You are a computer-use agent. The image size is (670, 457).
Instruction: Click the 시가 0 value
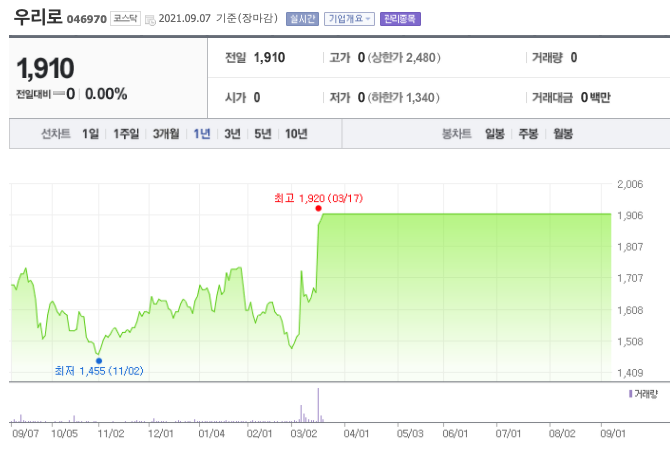pyautogui.click(x=257, y=98)
